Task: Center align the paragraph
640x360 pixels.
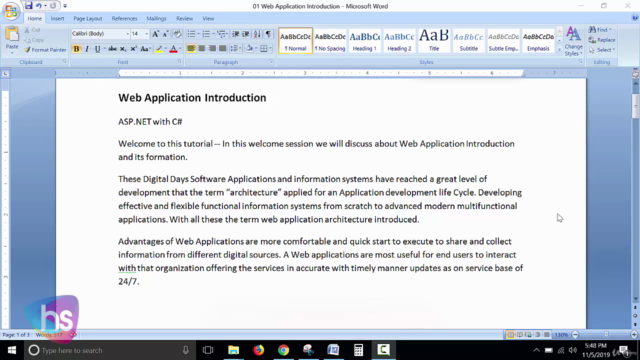Action: point(202,49)
